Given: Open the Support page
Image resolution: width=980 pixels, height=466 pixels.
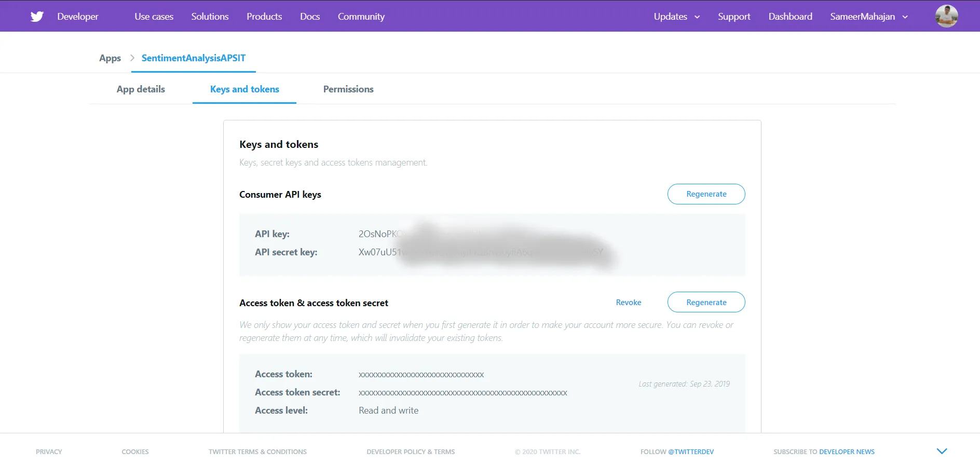Looking at the screenshot, I should point(734,17).
